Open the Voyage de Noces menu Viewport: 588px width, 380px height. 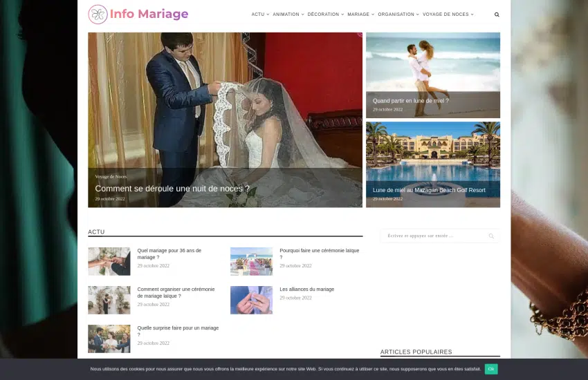[x=448, y=15]
